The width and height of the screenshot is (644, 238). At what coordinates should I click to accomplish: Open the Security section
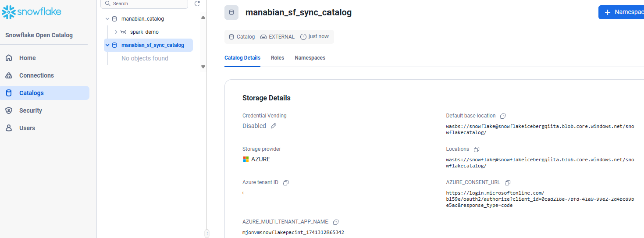[30, 110]
